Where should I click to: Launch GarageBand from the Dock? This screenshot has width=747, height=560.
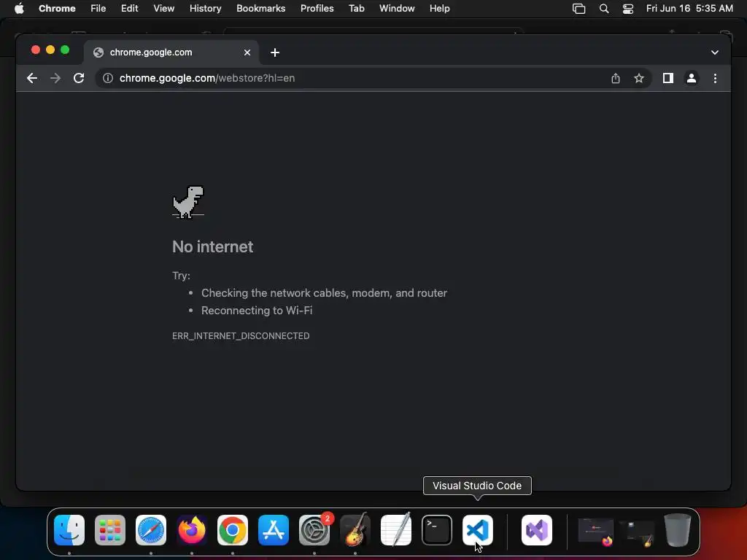[355, 530]
